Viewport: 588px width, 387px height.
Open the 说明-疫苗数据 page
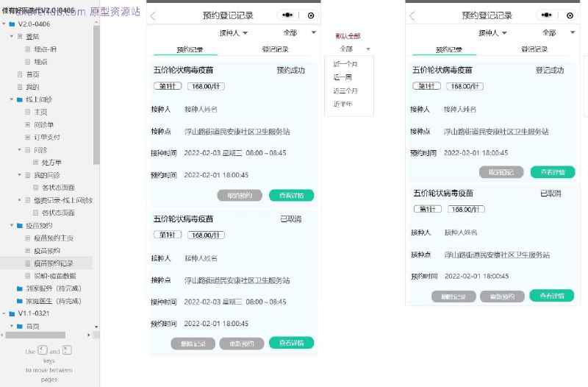click(x=55, y=276)
